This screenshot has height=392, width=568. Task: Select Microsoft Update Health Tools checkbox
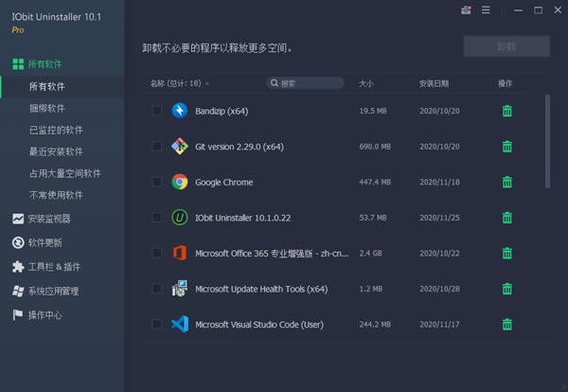point(156,289)
